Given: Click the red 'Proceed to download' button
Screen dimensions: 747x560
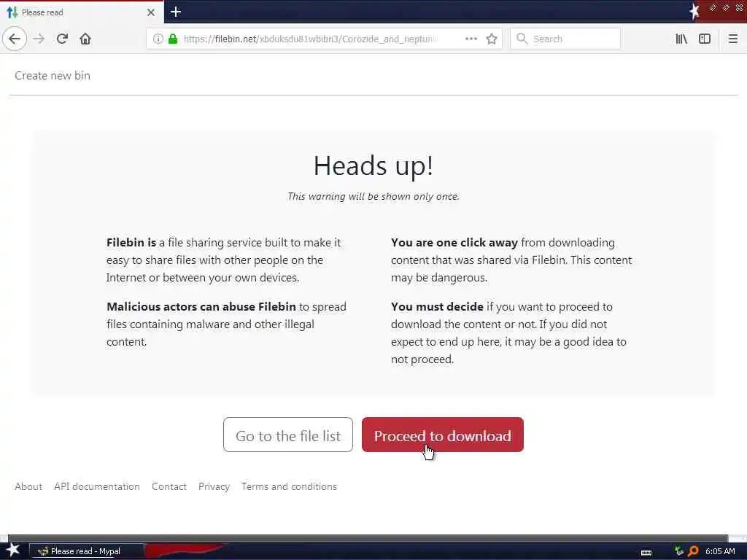Looking at the screenshot, I should (443, 435).
